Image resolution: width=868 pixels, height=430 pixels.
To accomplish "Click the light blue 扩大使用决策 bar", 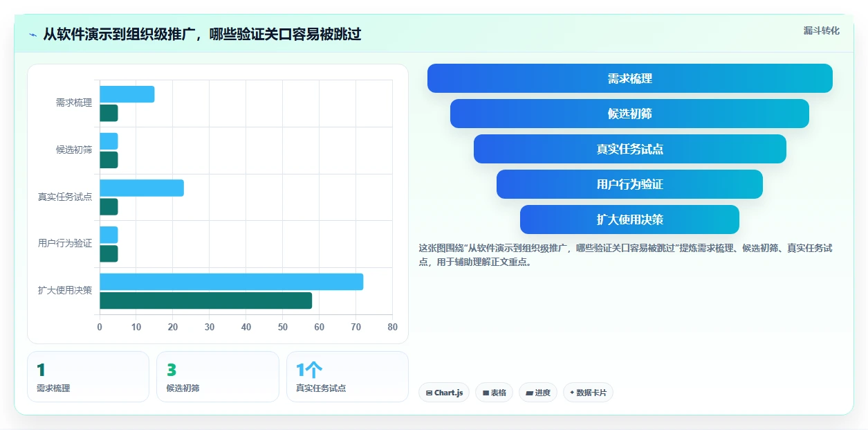I will pyautogui.click(x=231, y=282).
